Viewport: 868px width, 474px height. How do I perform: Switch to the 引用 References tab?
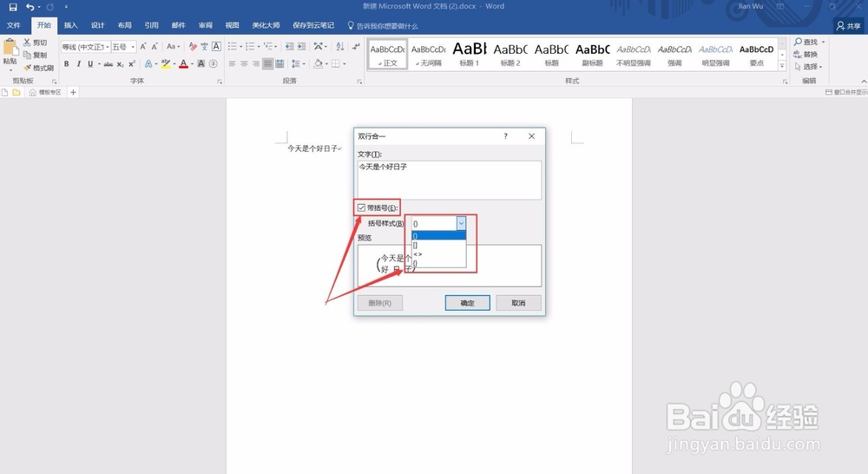152,25
